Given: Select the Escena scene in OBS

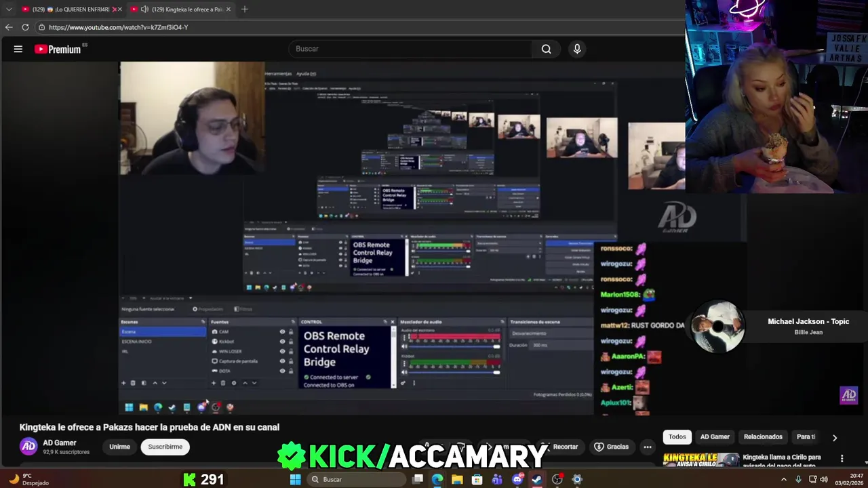Looking at the screenshot, I should click(163, 331).
